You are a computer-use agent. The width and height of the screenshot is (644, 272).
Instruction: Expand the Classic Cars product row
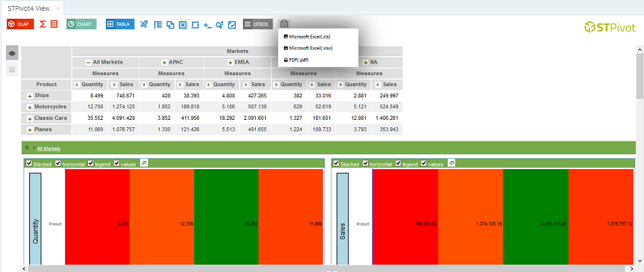(x=30, y=118)
